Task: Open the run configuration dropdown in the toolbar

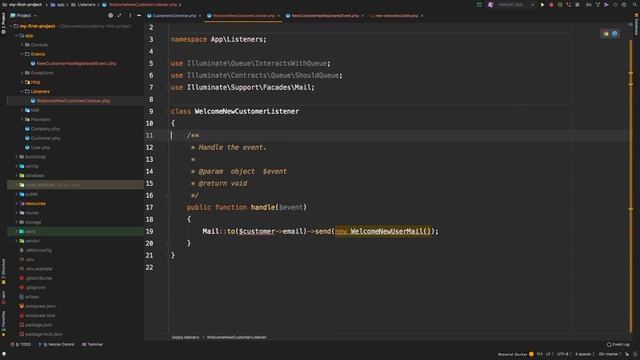Action: (517, 5)
